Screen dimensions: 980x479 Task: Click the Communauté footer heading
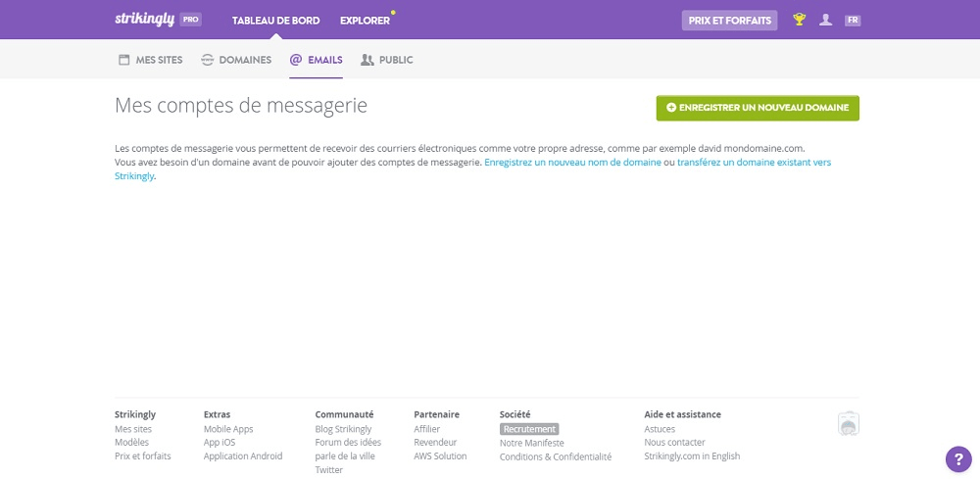click(344, 414)
